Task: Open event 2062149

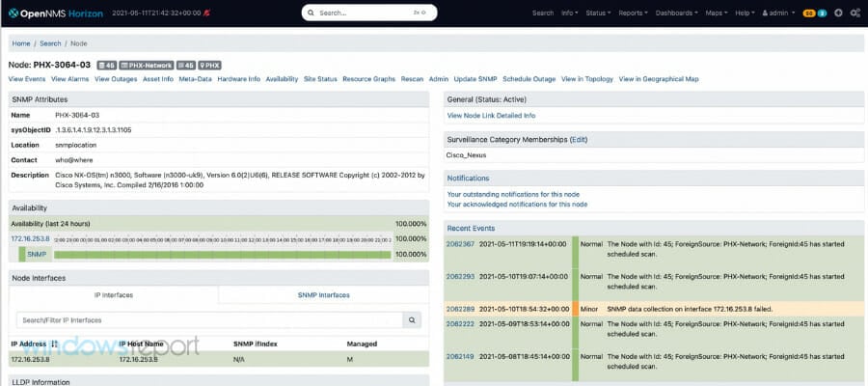Action: 460,357
